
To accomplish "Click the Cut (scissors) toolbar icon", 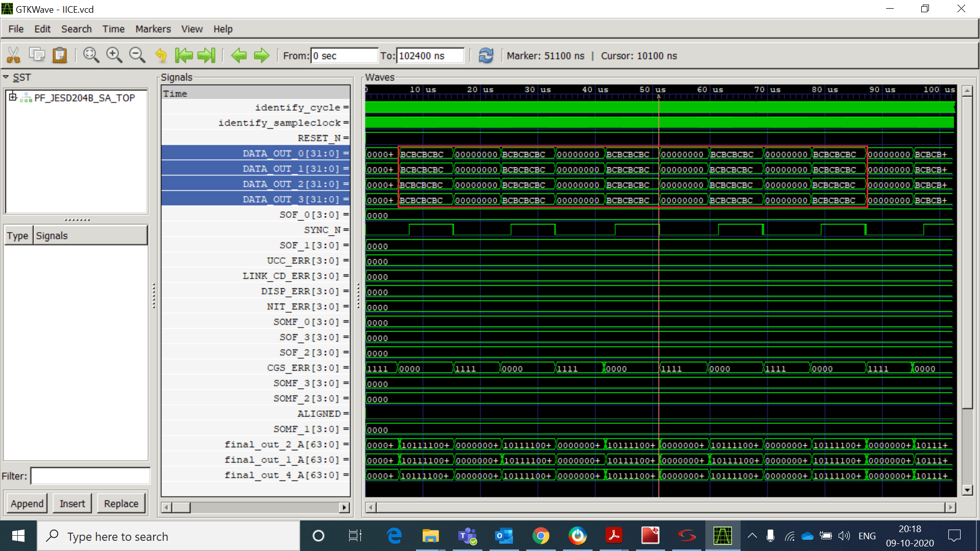I will click(x=13, y=55).
